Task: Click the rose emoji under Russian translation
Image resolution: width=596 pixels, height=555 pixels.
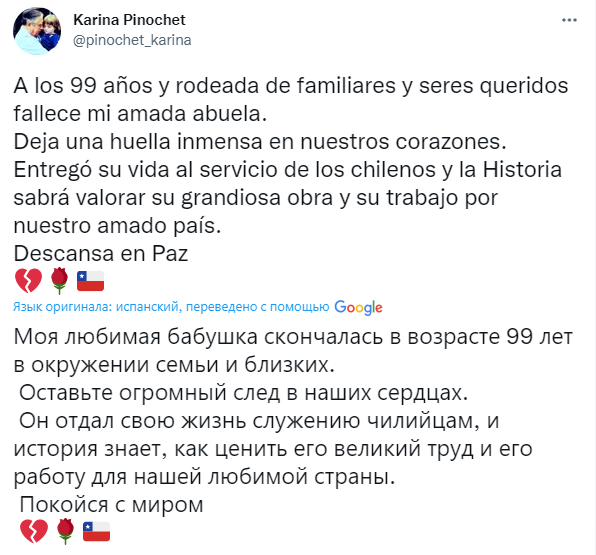Action: click(x=65, y=531)
